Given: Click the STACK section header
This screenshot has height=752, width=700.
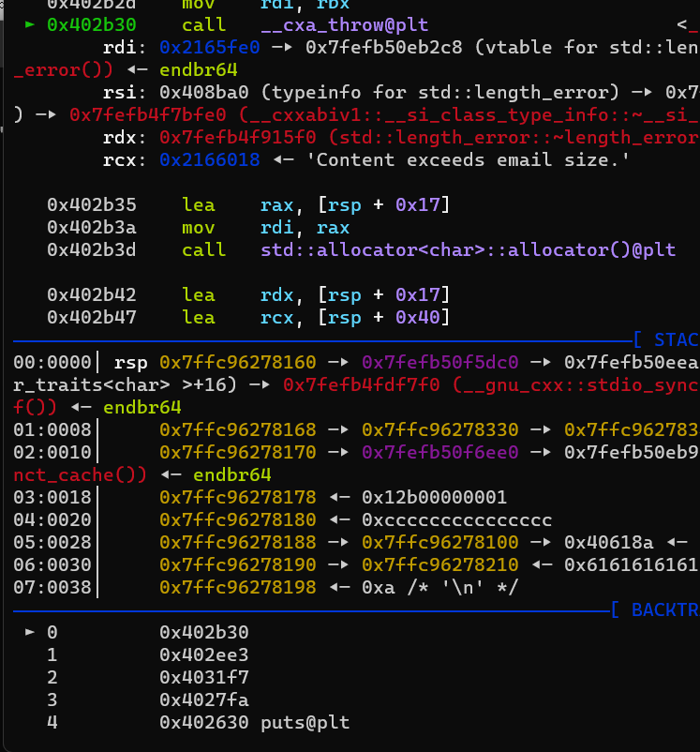Looking at the screenshot, I should click(x=675, y=339).
